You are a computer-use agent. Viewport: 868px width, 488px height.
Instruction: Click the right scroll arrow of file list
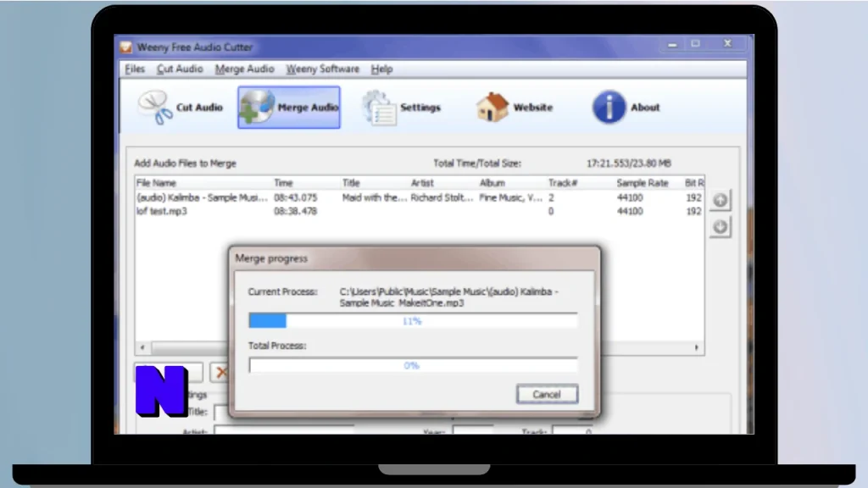[x=697, y=347]
